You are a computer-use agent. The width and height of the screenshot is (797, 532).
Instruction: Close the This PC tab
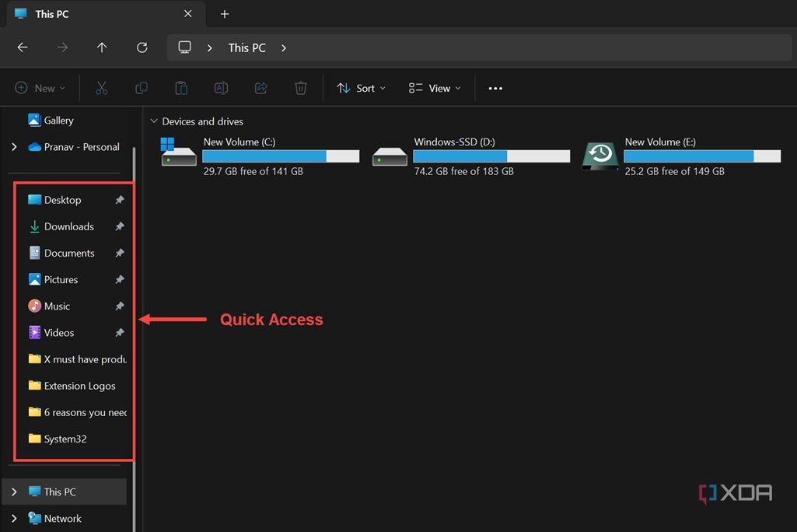pos(187,14)
